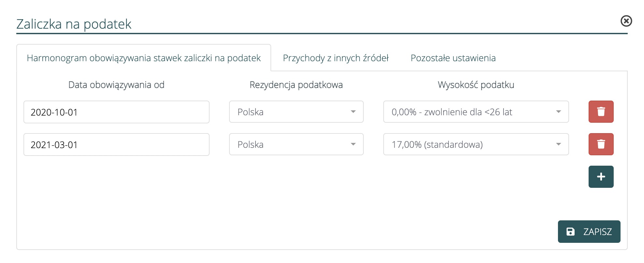Image resolution: width=644 pixels, height=263 pixels.
Task: Close the Zaliczka na podatek dialog
Action: pos(626,21)
